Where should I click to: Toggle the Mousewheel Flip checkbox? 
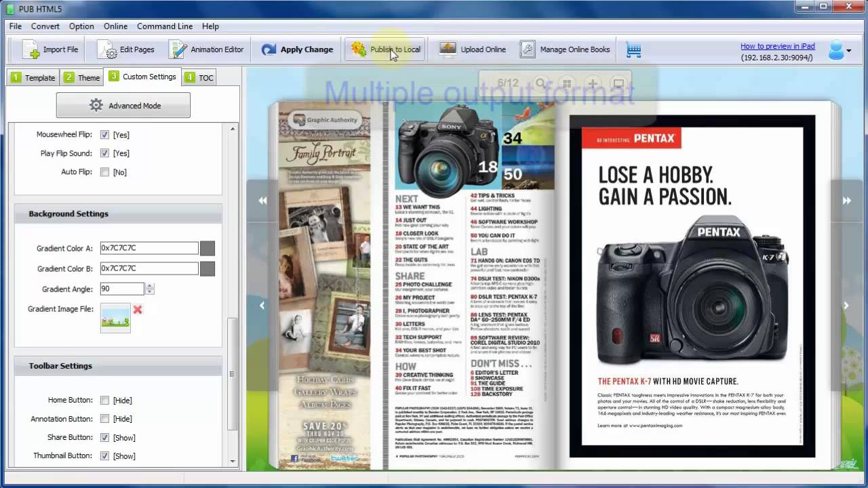click(104, 134)
